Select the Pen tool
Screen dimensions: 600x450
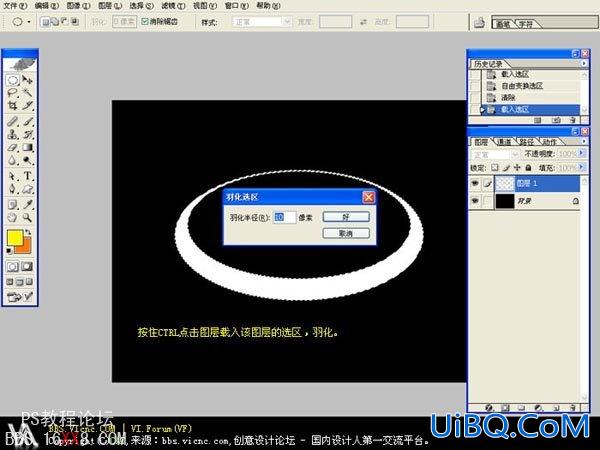[x=12, y=189]
